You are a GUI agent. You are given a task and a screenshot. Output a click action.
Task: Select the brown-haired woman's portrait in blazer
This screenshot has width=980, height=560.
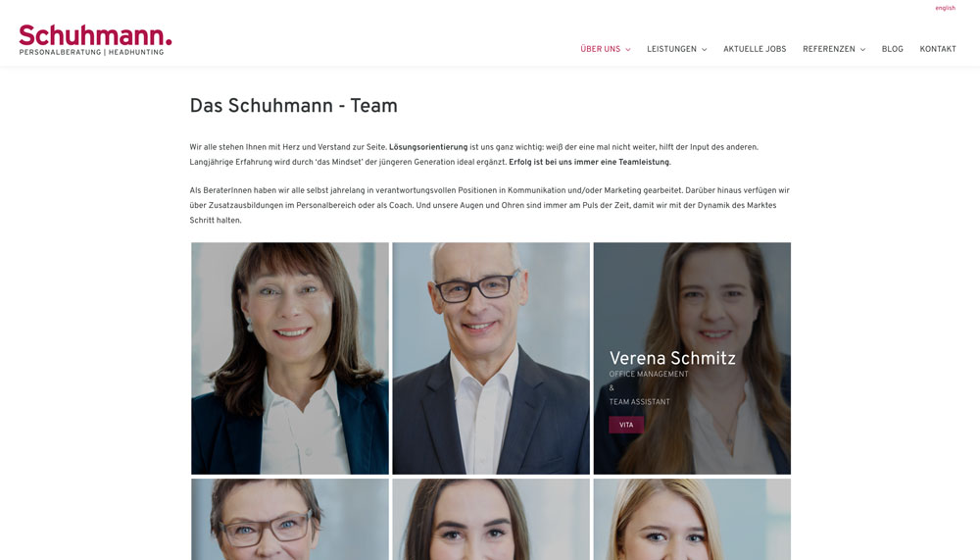pos(290,358)
